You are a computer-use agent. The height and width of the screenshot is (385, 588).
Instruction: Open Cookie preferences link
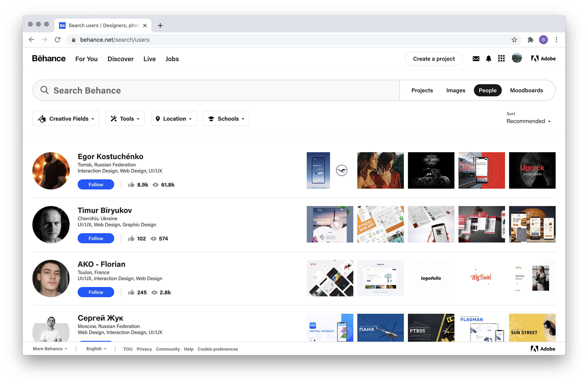(x=218, y=349)
